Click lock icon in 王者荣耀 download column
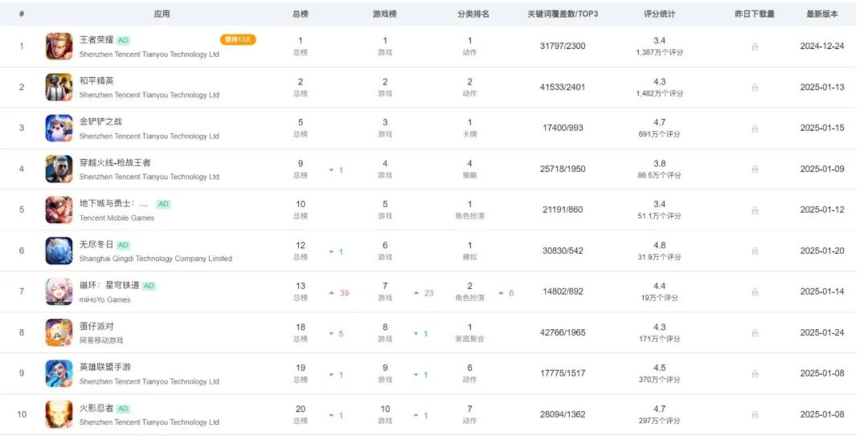868x436 pixels. click(x=755, y=47)
